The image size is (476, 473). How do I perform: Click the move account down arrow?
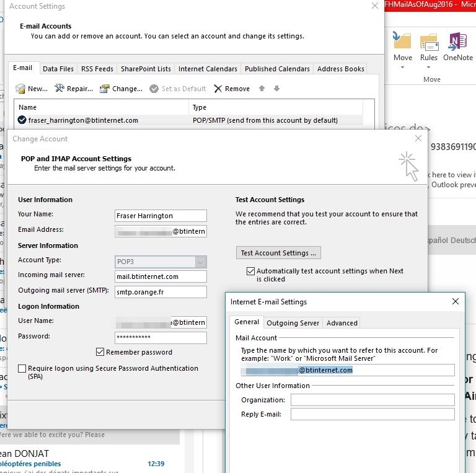pyautogui.click(x=276, y=89)
